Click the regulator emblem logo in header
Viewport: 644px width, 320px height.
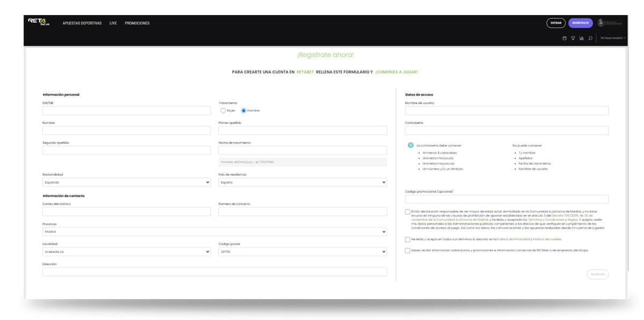[610, 23]
